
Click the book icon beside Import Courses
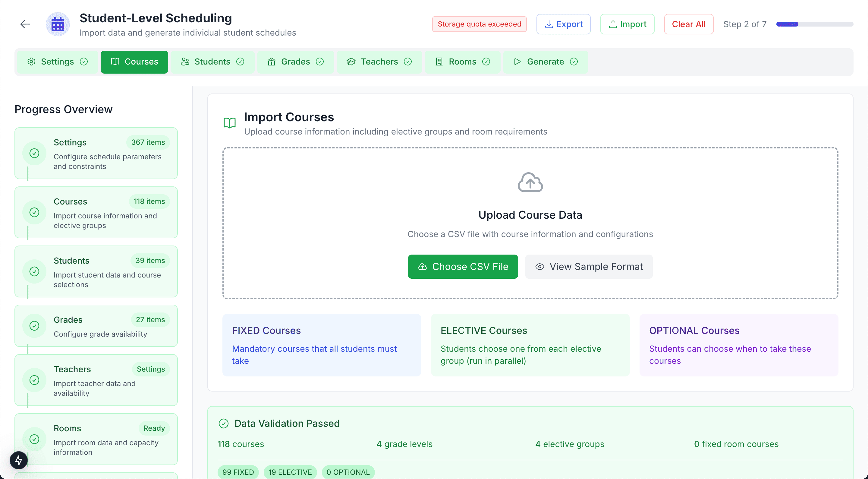click(x=229, y=123)
